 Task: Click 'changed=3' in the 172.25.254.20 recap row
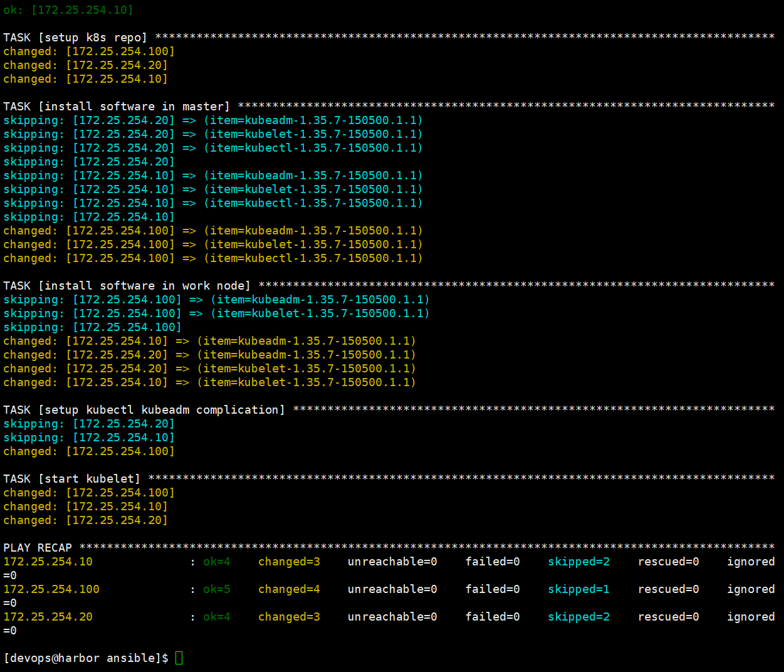[289, 617]
